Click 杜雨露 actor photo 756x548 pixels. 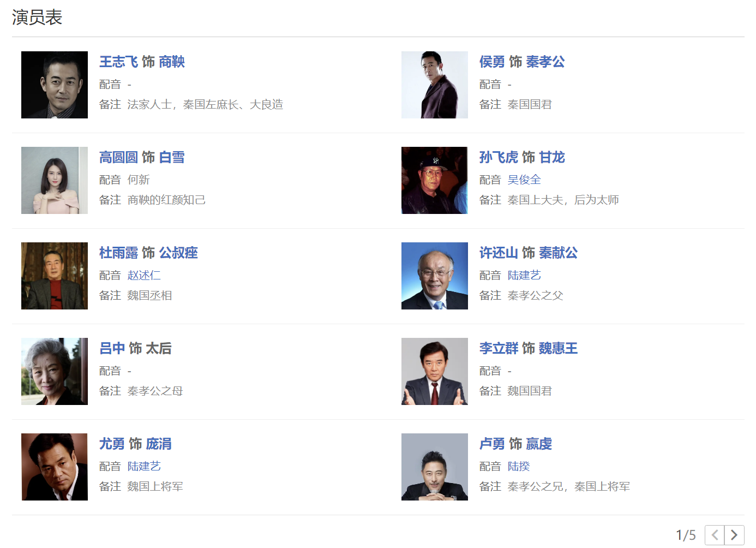point(55,276)
